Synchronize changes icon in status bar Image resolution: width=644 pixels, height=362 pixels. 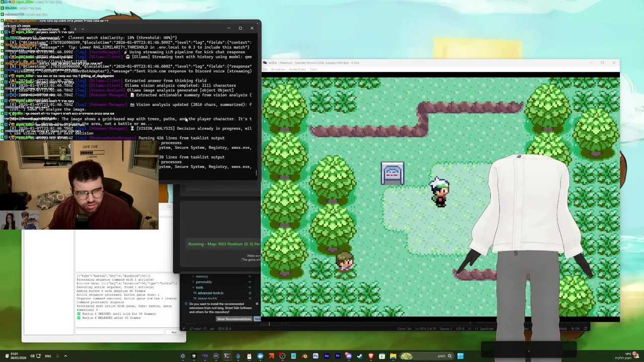point(204,329)
